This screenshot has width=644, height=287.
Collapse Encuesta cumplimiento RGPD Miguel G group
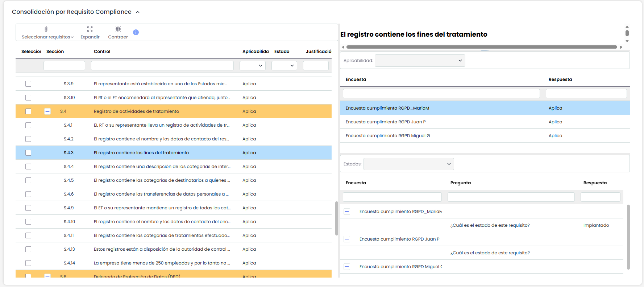click(347, 267)
